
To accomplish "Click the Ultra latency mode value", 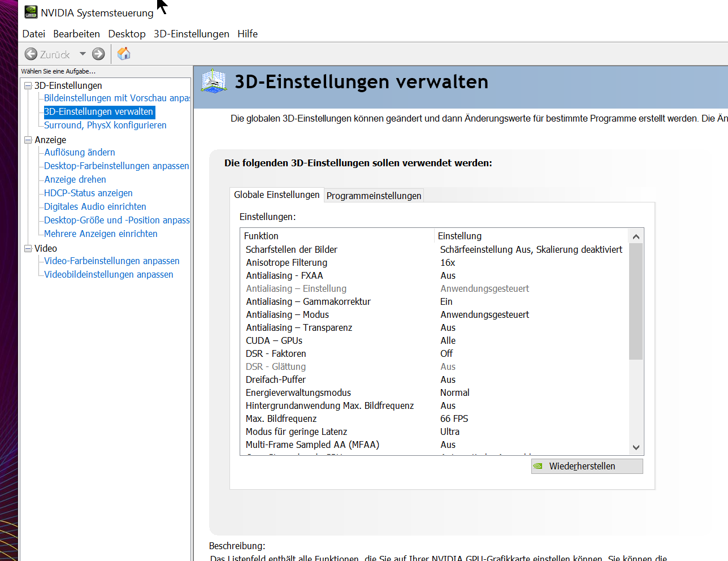I will [x=450, y=431].
